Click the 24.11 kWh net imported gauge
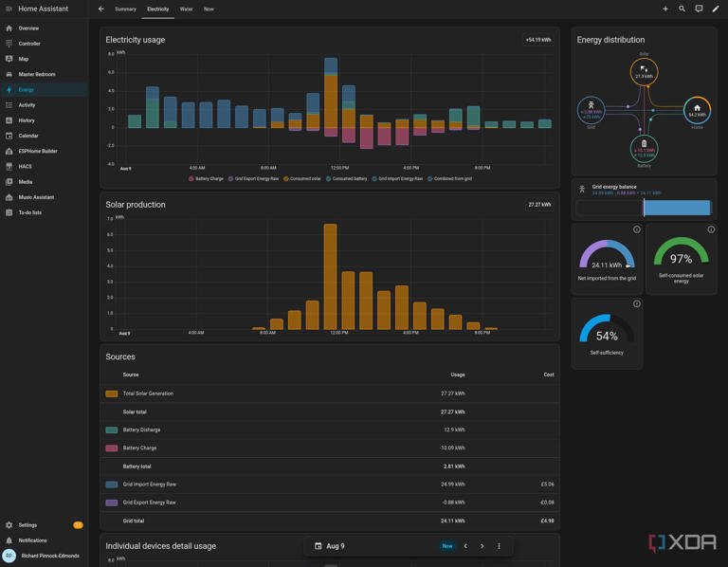This screenshot has width=728, height=567. pos(607,255)
